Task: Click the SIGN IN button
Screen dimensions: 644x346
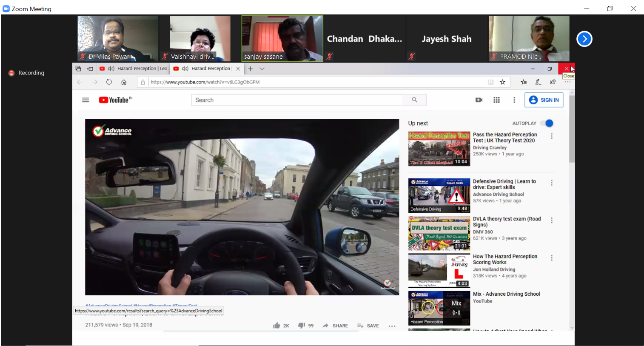Action: coord(544,100)
